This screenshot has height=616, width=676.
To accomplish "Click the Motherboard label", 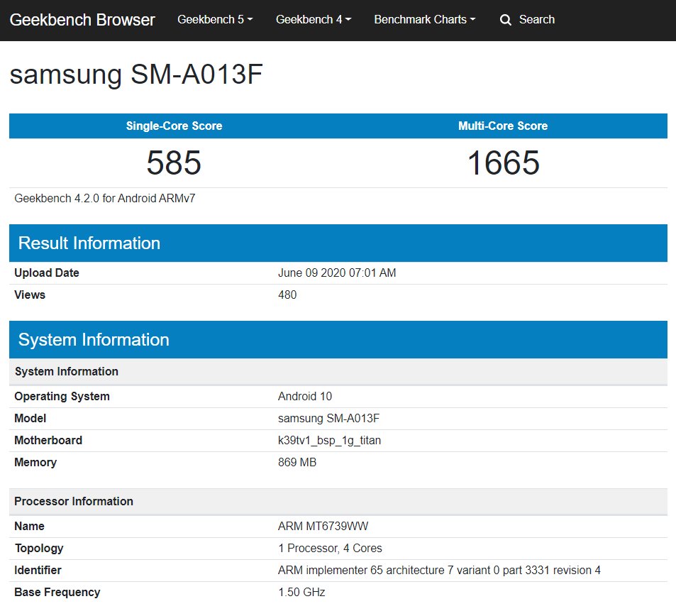I will [x=48, y=440].
